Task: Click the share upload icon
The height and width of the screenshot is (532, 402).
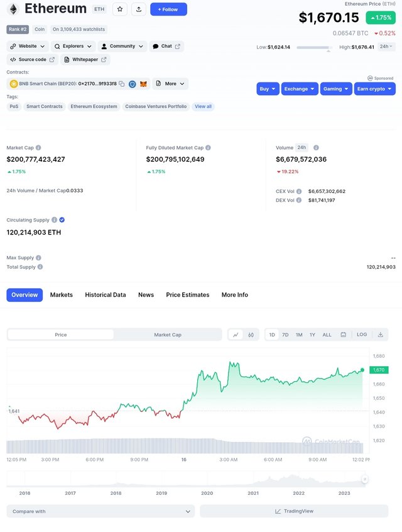Action: pyautogui.click(x=139, y=9)
